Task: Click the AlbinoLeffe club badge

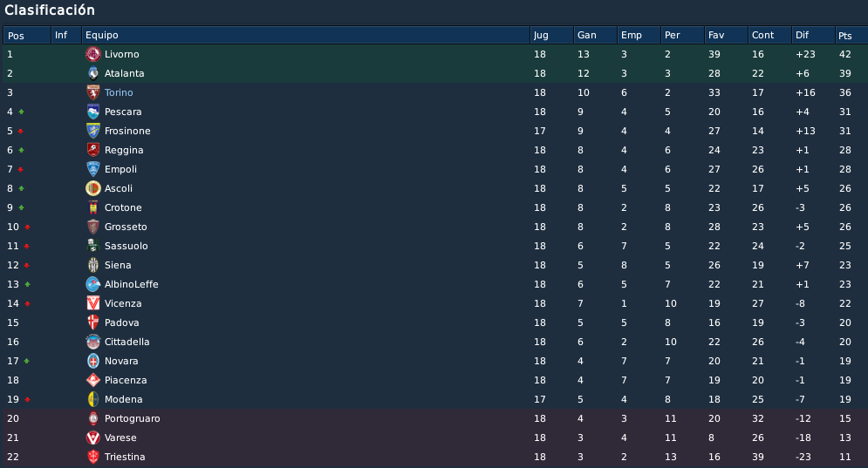Action: click(x=93, y=284)
